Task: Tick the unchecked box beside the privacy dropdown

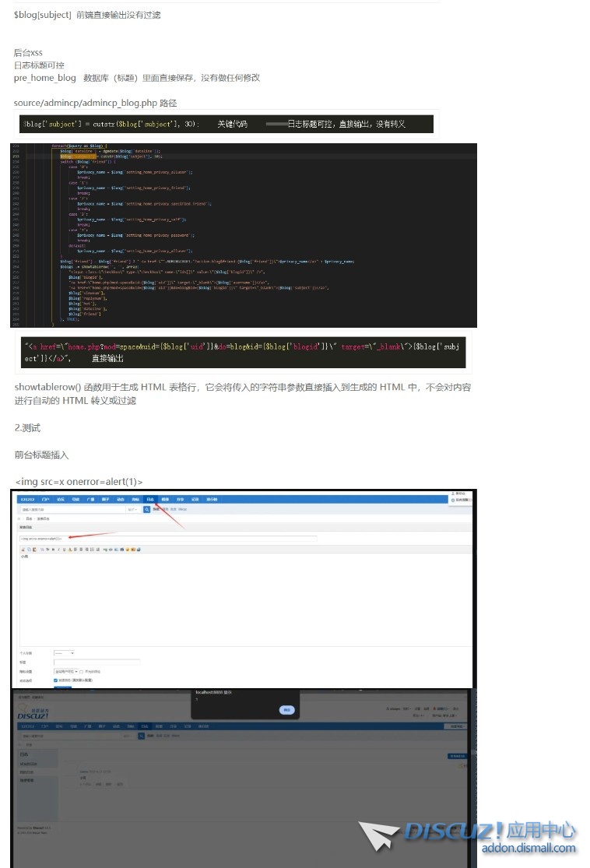Action: pyautogui.click(x=82, y=672)
